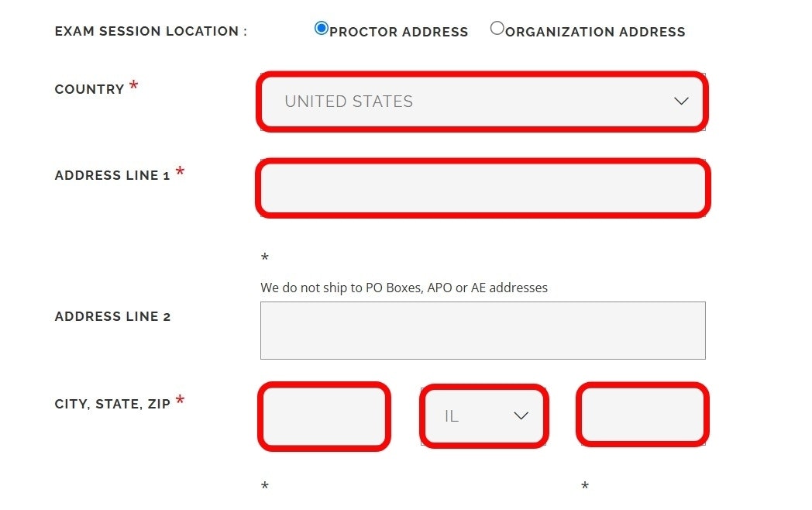
Task: Open the State dropdown showing IL
Action: [x=473, y=416]
